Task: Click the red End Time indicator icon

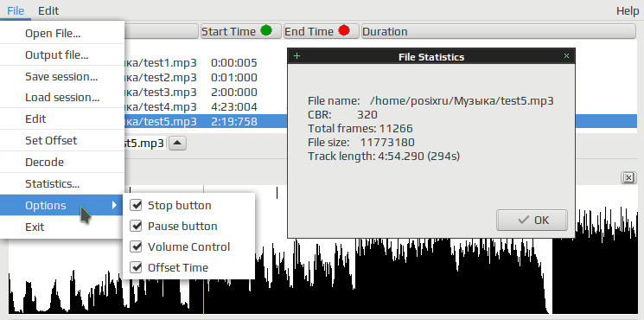Action: [344, 31]
